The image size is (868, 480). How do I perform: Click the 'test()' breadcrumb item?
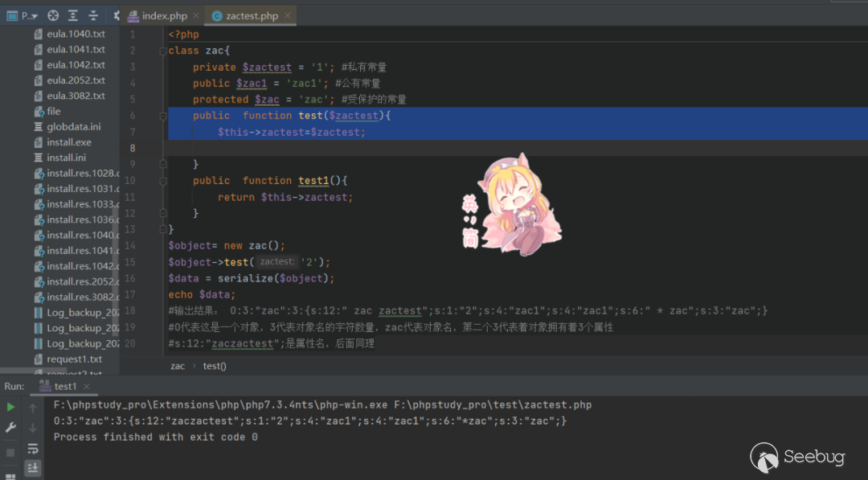coord(215,366)
